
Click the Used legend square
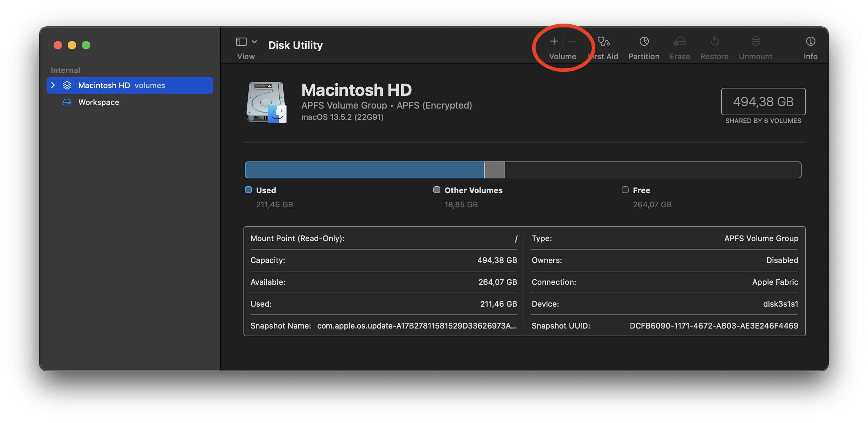(x=248, y=190)
